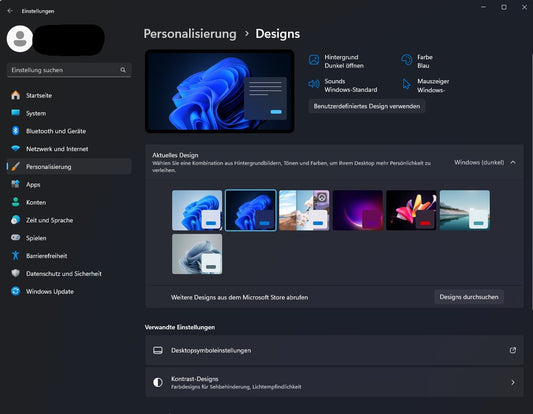Click the Mauszeiger cursor icon
This screenshot has height=414, width=533.
(x=407, y=84)
